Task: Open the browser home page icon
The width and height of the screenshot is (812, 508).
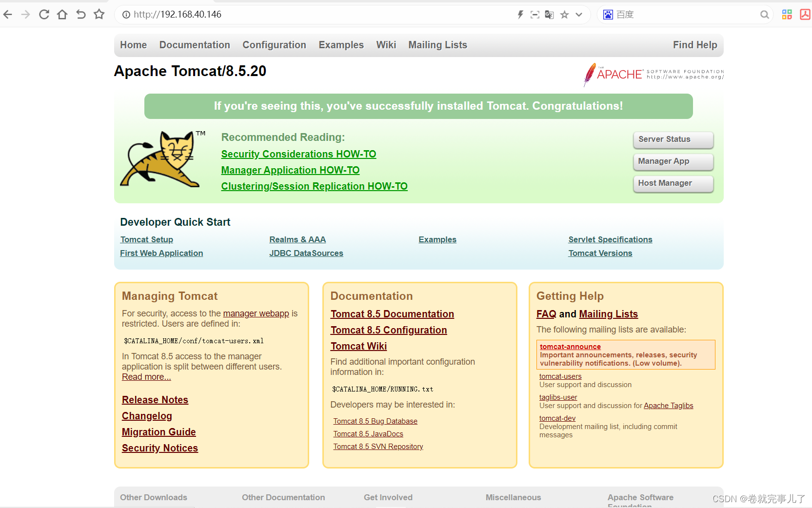Action: 62,15
